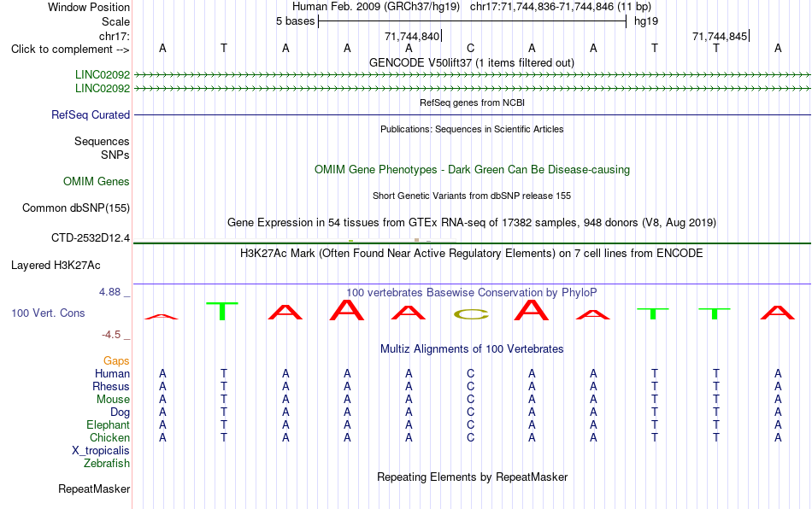Click the "Layered H3K27Ac" track label
The height and width of the screenshot is (509, 812).
(x=56, y=266)
